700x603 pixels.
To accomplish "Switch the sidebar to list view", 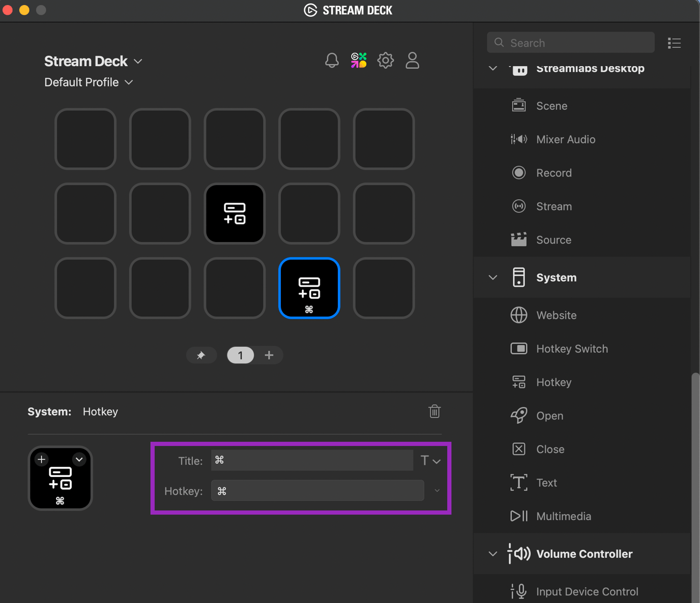I will [x=674, y=43].
